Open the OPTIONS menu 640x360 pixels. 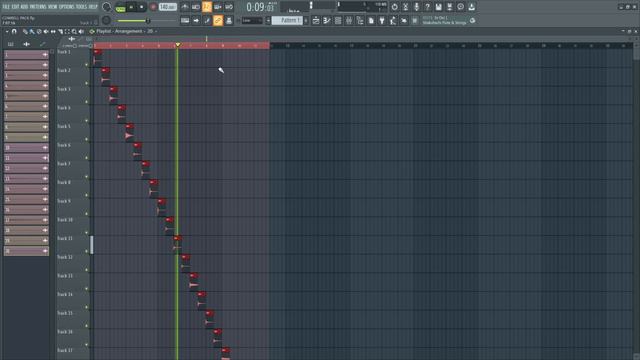[x=67, y=7]
